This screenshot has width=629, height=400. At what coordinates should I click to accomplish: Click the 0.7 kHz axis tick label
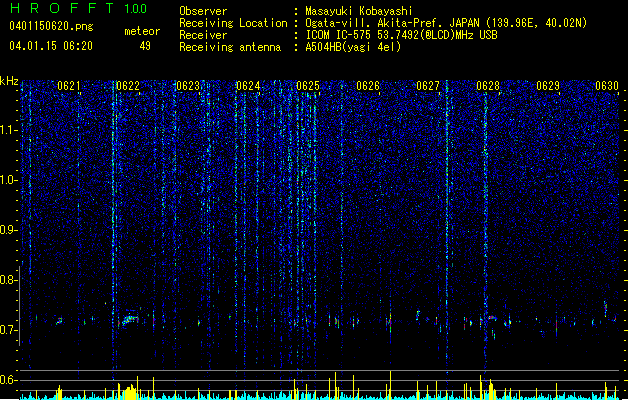click(x=9, y=330)
